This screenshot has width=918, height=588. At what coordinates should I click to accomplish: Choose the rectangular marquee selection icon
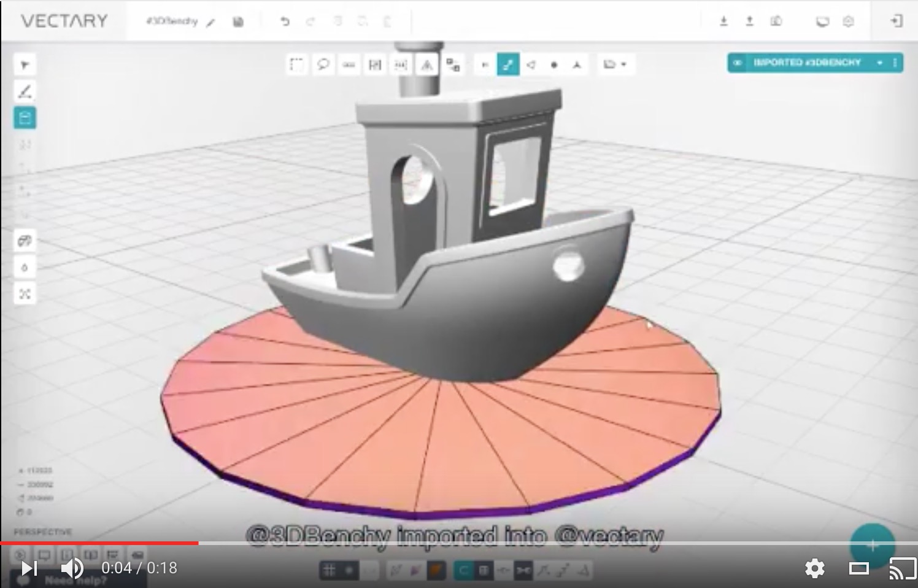pyautogui.click(x=297, y=64)
